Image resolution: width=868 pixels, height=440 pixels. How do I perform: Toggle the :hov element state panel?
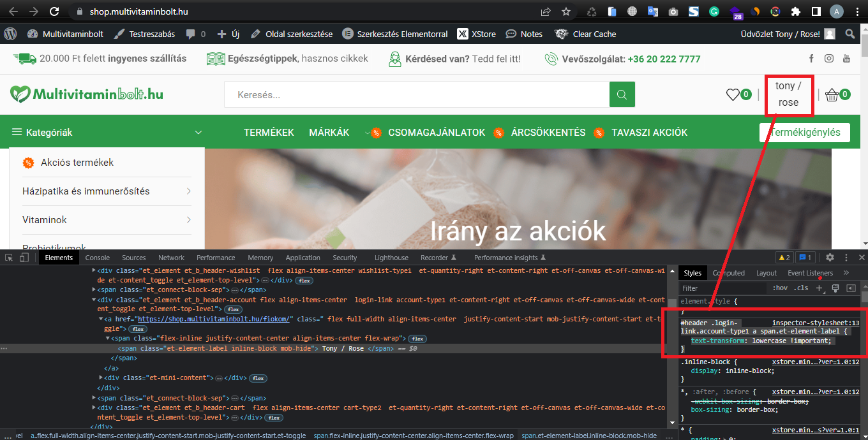[780, 288]
